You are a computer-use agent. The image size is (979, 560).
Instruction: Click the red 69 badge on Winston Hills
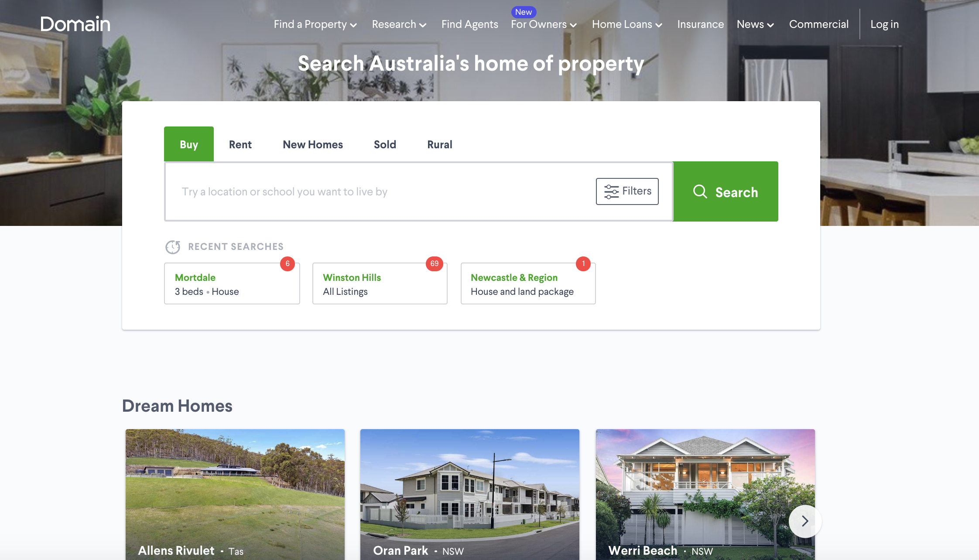tap(434, 263)
